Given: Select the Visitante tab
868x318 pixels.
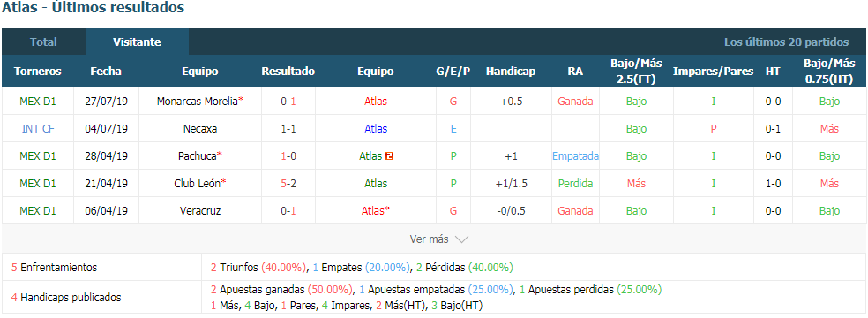Looking at the screenshot, I should (137, 42).
